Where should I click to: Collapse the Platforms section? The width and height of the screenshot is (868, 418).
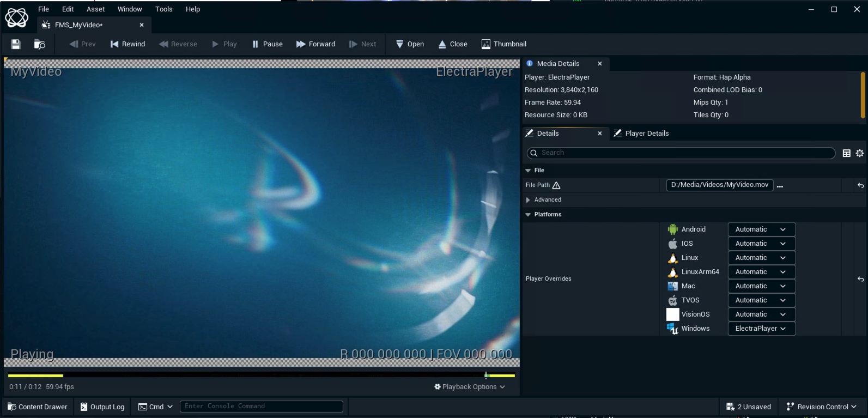(528, 215)
